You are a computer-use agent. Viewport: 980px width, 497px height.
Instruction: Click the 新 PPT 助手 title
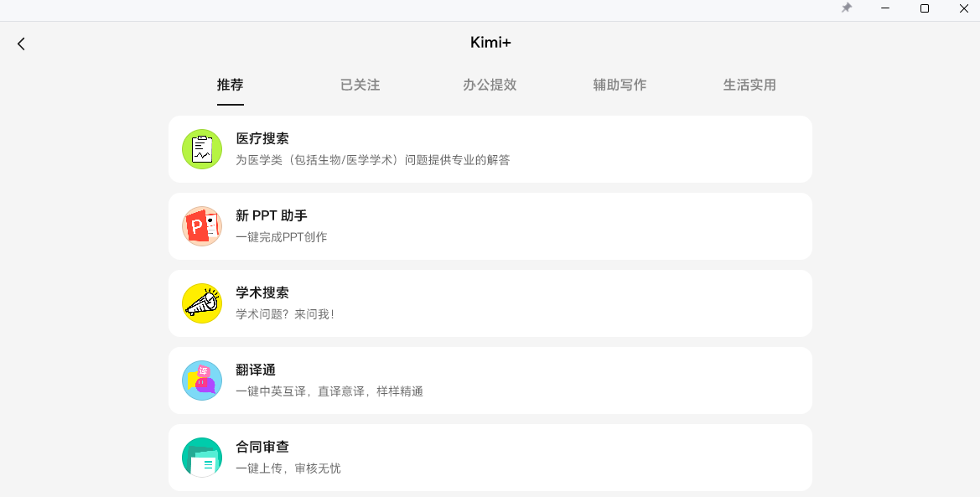tap(272, 215)
